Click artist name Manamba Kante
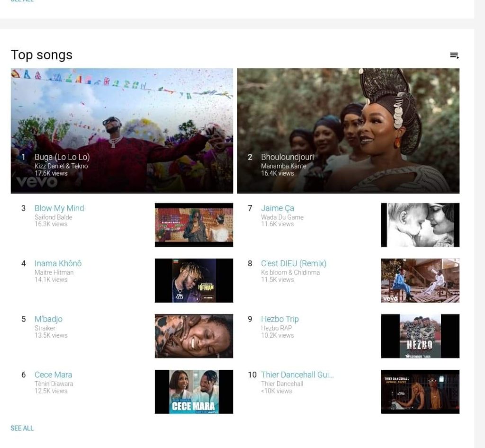 [283, 166]
